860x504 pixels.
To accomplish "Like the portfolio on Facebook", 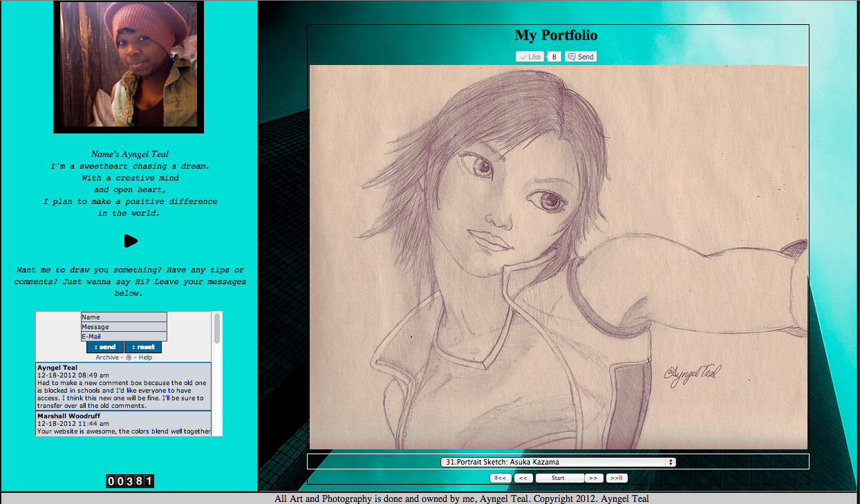I will pos(530,57).
